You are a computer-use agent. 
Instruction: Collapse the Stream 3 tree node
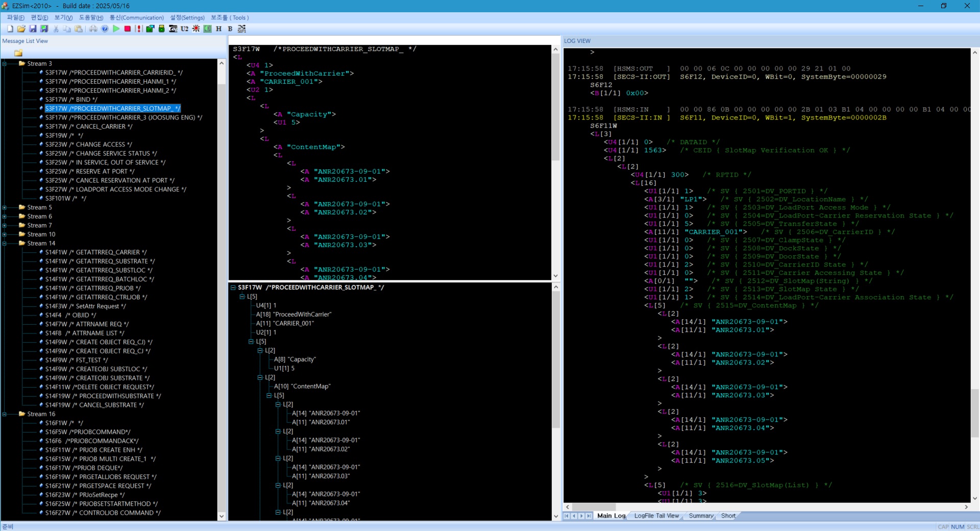[5, 64]
